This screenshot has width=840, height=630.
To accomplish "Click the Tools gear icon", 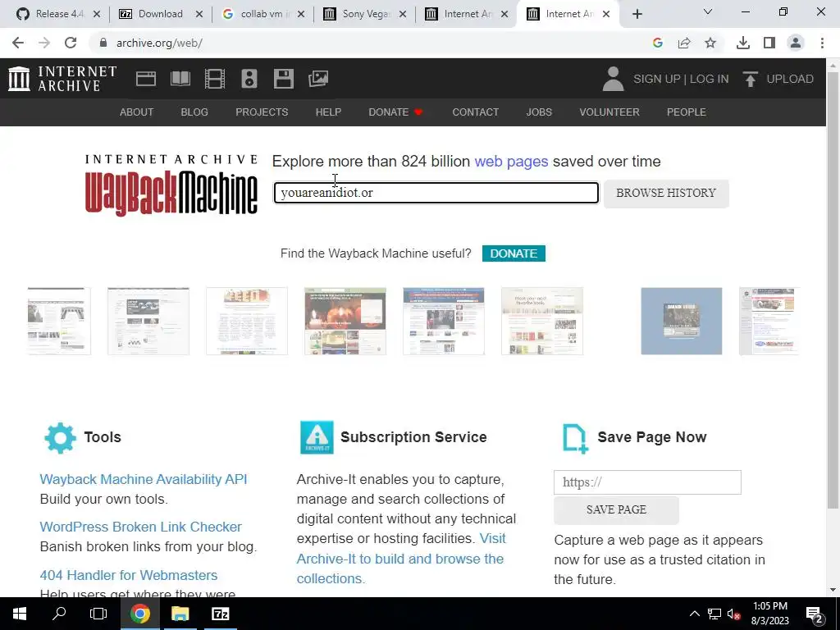I will tap(60, 438).
